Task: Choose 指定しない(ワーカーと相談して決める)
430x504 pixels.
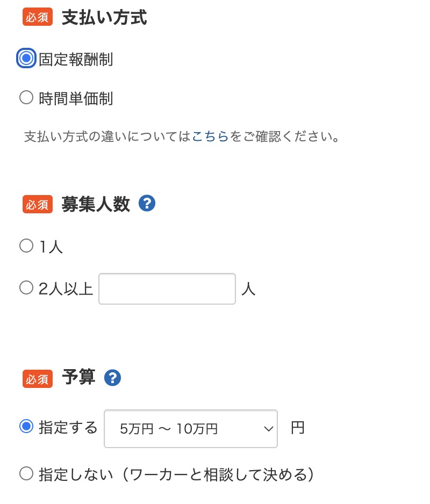Action: (x=26, y=473)
